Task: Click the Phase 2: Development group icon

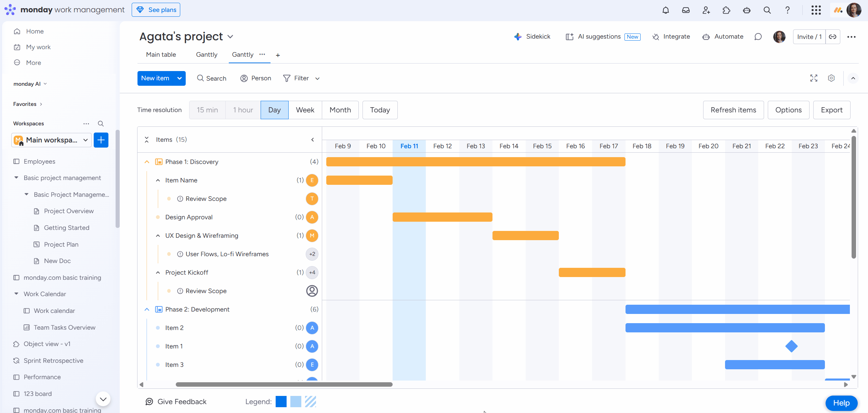Action: (159, 309)
